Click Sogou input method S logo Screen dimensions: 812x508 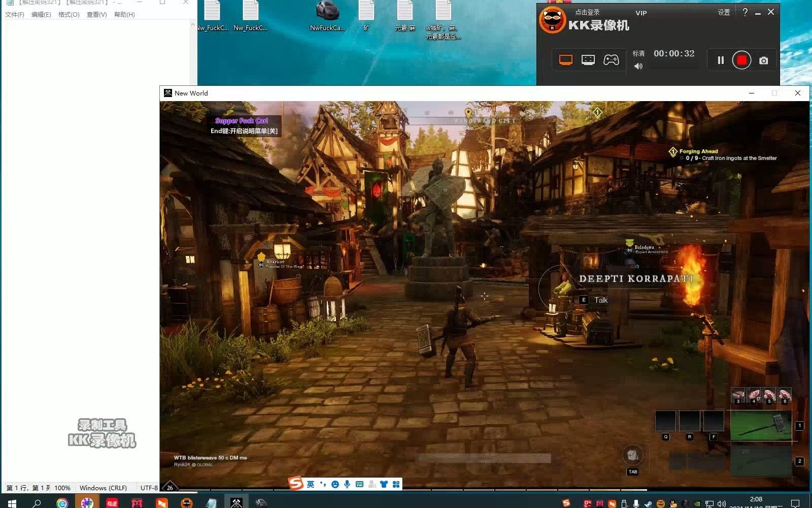coord(295,484)
